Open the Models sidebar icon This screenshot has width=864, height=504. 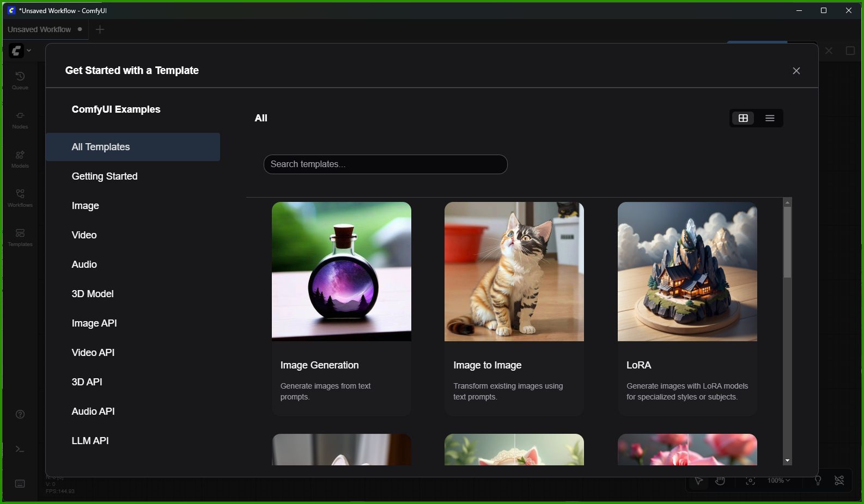click(x=20, y=158)
